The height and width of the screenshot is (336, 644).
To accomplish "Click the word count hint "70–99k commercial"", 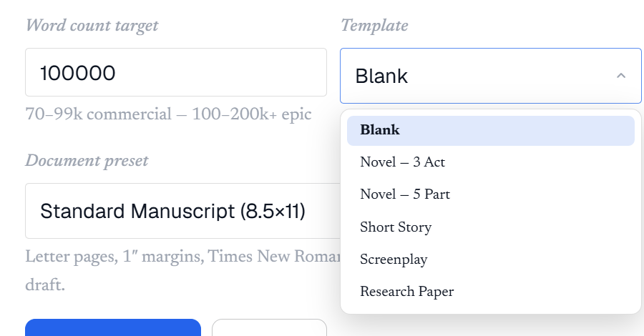I will tap(99, 114).
